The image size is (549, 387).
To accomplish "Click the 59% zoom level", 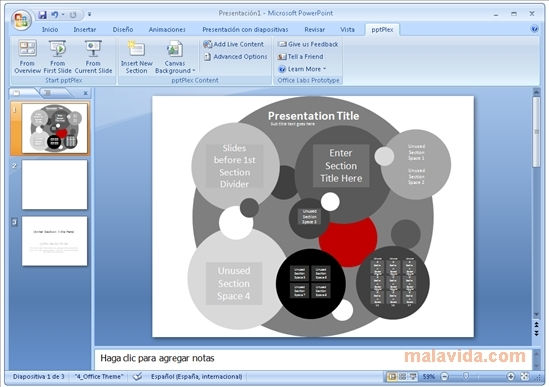I will (x=429, y=377).
